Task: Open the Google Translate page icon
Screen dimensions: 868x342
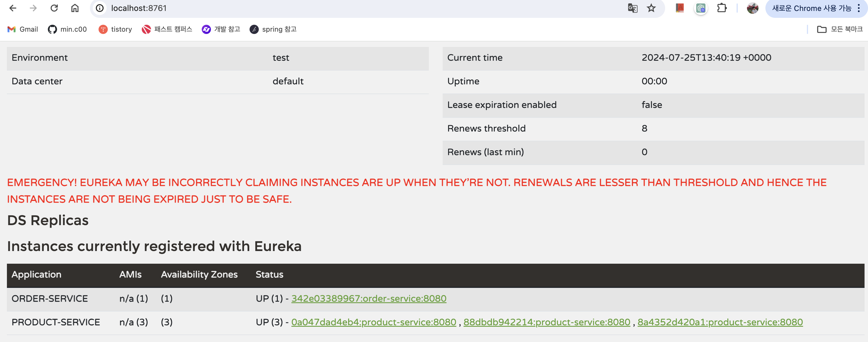Action: (x=633, y=8)
